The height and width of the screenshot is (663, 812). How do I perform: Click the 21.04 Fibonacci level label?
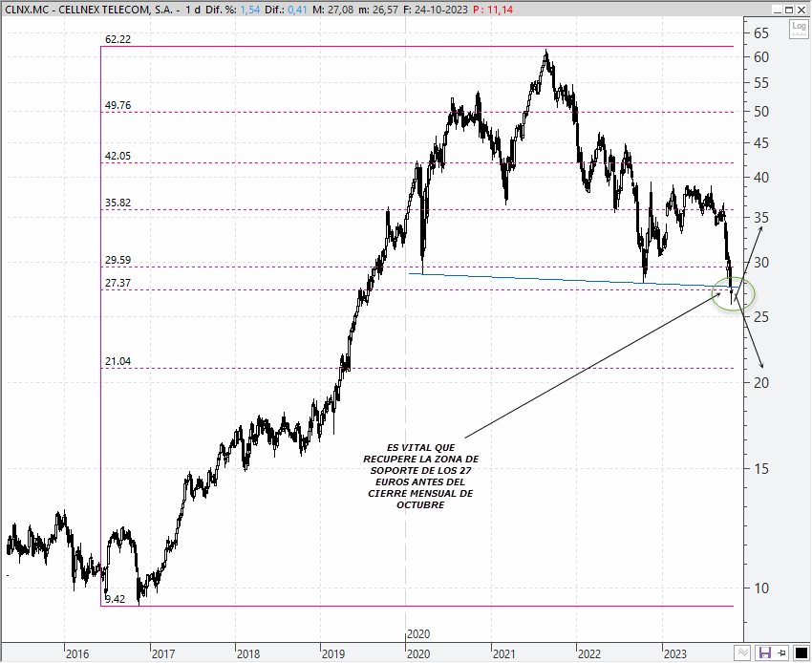tap(118, 361)
